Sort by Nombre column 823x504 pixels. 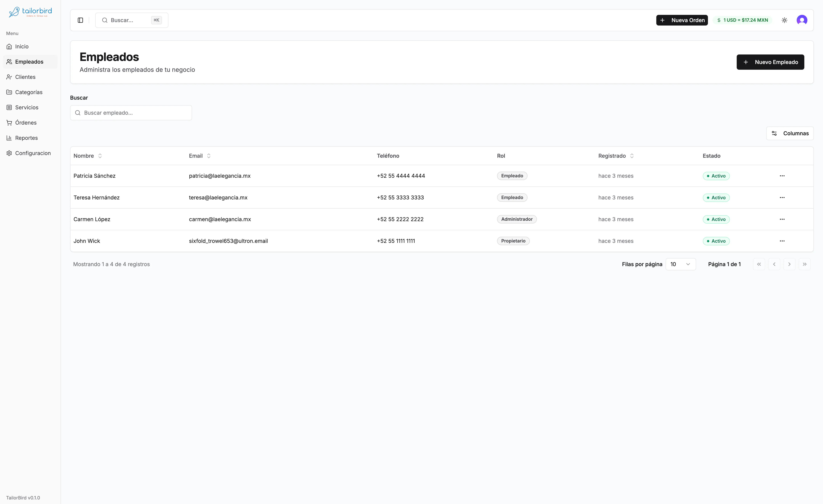coord(87,156)
